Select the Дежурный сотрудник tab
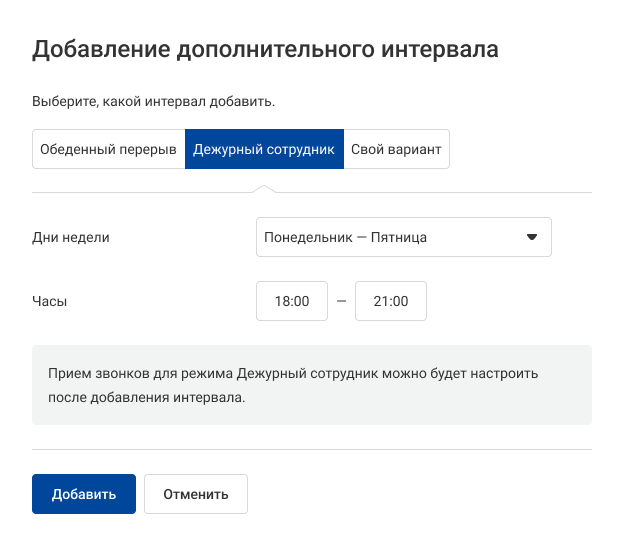This screenshot has width=624, height=547. [264, 149]
